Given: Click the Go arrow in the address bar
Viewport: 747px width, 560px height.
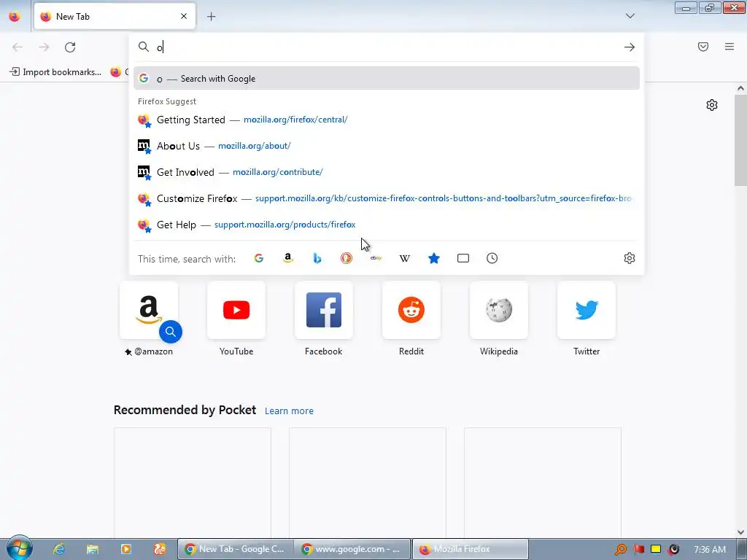Looking at the screenshot, I should click(x=630, y=47).
